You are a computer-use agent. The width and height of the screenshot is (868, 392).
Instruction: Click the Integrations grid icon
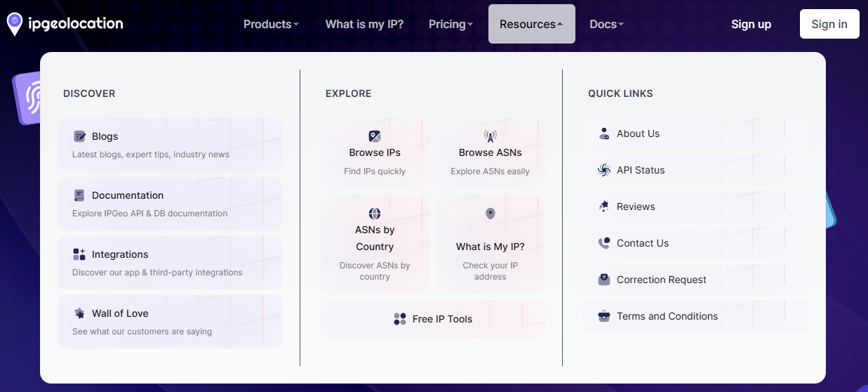click(x=79, y=254)
